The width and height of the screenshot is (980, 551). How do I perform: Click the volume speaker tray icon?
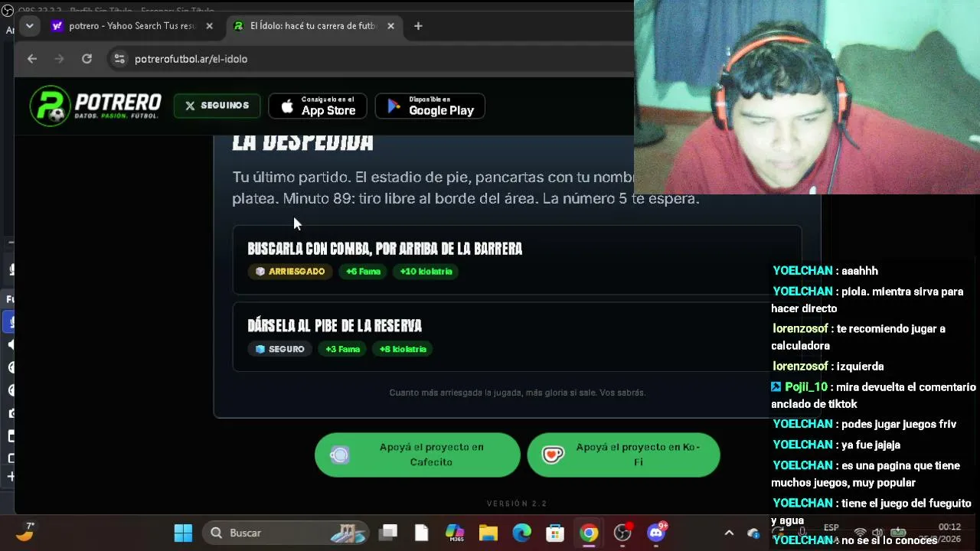tap(877, 533)
